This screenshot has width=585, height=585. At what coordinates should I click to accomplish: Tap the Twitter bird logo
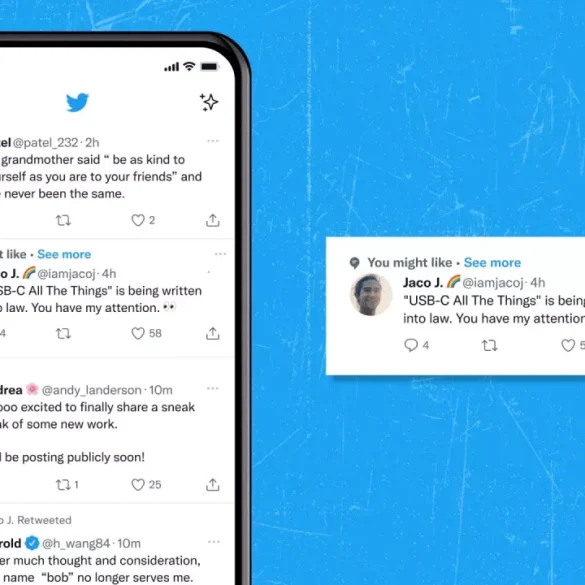coord(77,102)
